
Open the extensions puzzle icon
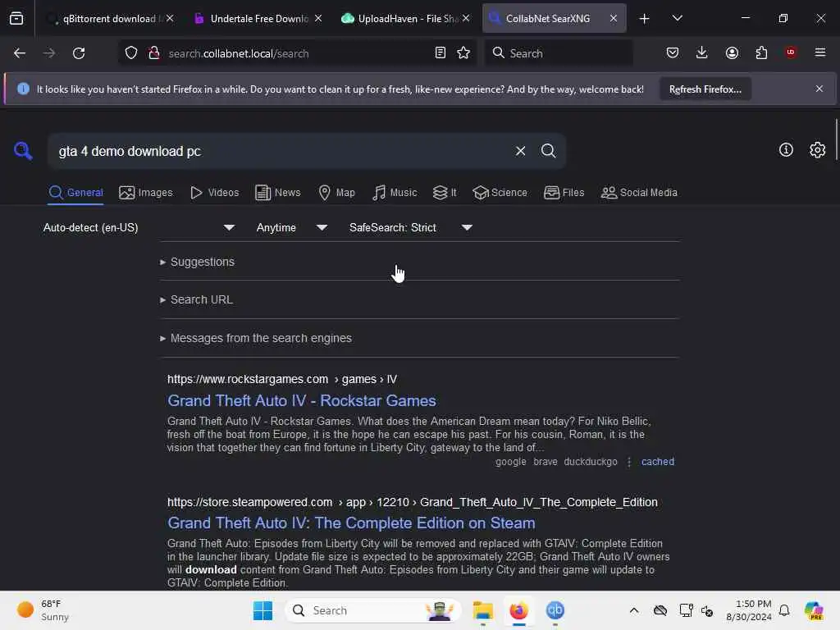(761, 53)
